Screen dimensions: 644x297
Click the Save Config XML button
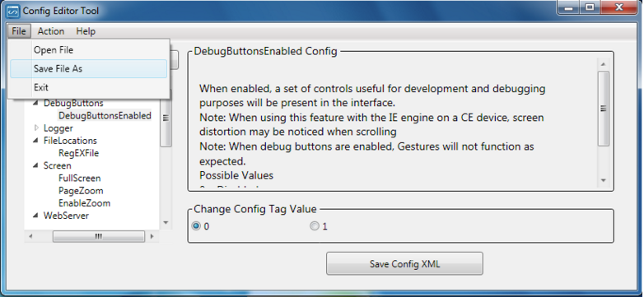404,264
